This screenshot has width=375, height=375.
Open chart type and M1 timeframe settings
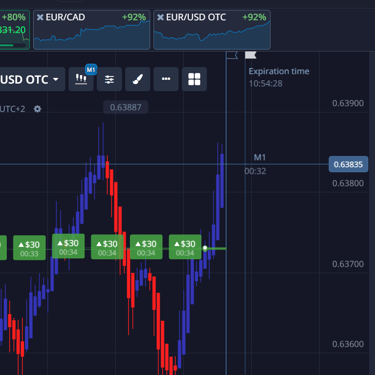81,79
